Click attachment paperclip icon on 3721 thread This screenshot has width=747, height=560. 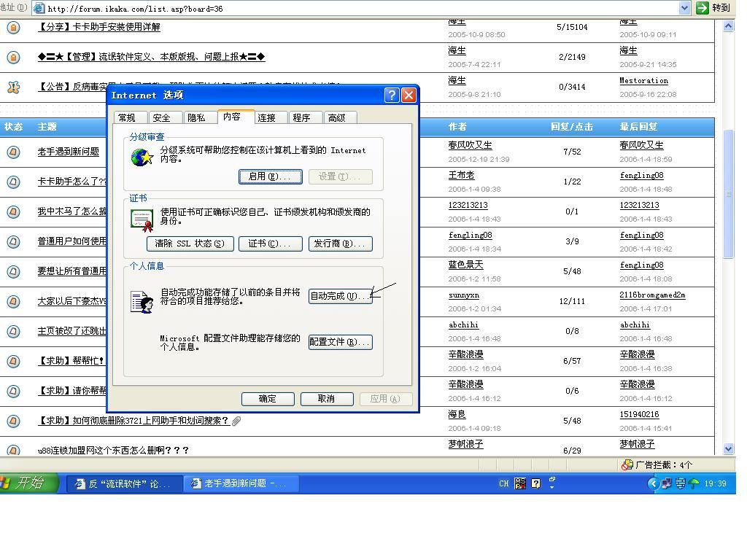click(x=236, y=421)
